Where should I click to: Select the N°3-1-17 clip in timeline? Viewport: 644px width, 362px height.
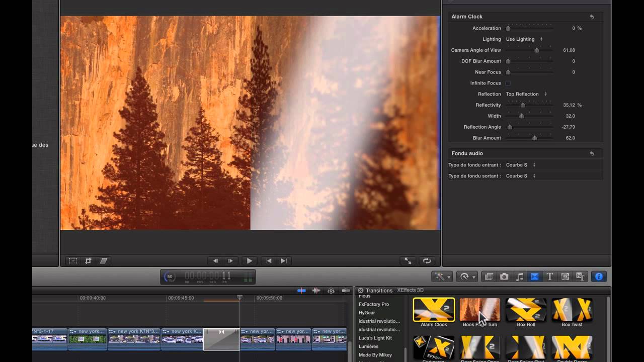pos(50,339)
